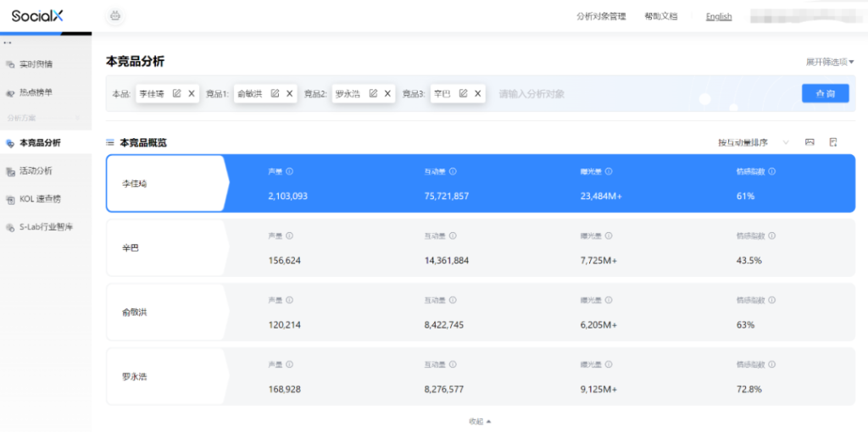Click 曝光量 info icon in 俞敏洪 row

[609, 300]
